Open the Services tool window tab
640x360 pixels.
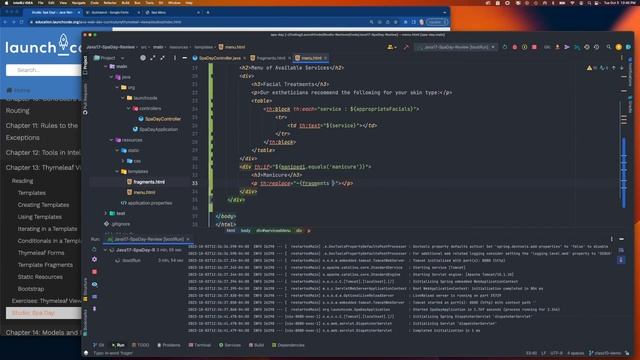pos(230,345)
